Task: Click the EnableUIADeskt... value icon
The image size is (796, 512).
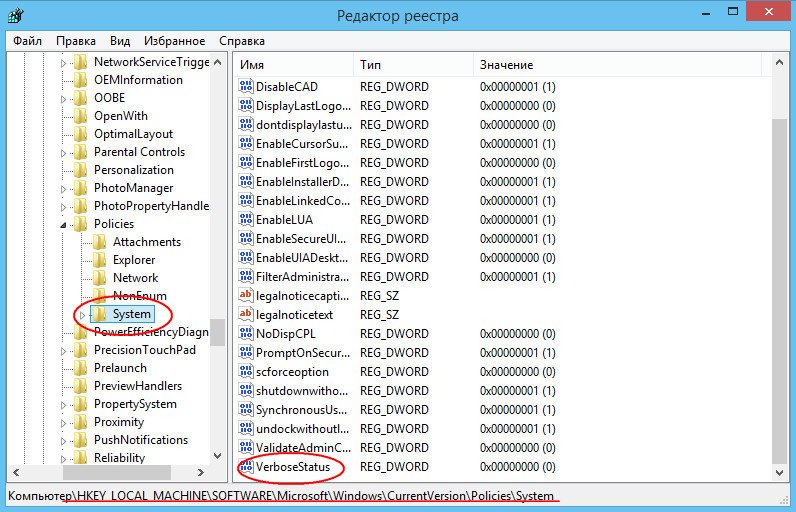Action: (x=246, y=257)
